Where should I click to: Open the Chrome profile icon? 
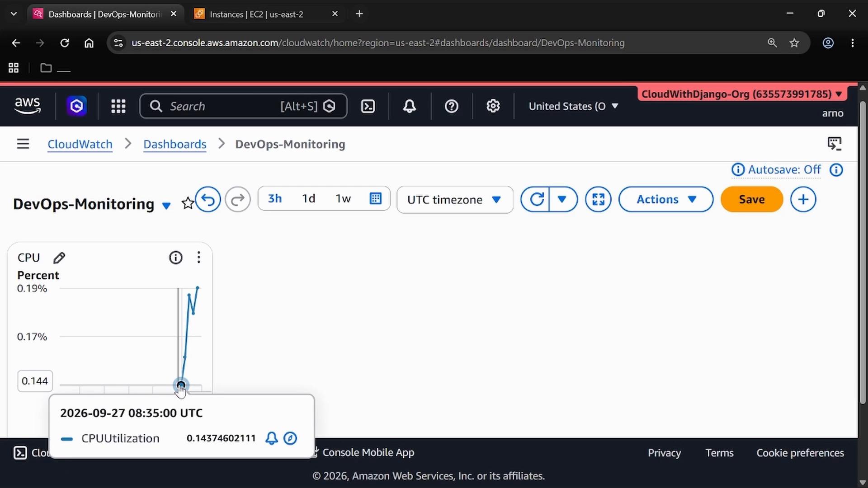[828, 43]
